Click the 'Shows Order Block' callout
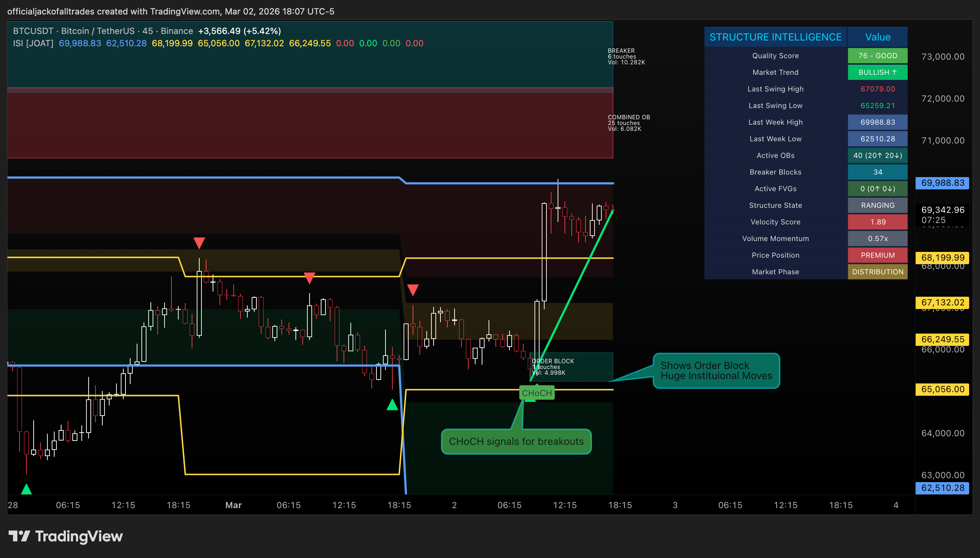Screen dimensions: 980x558 tap(716, 370)
